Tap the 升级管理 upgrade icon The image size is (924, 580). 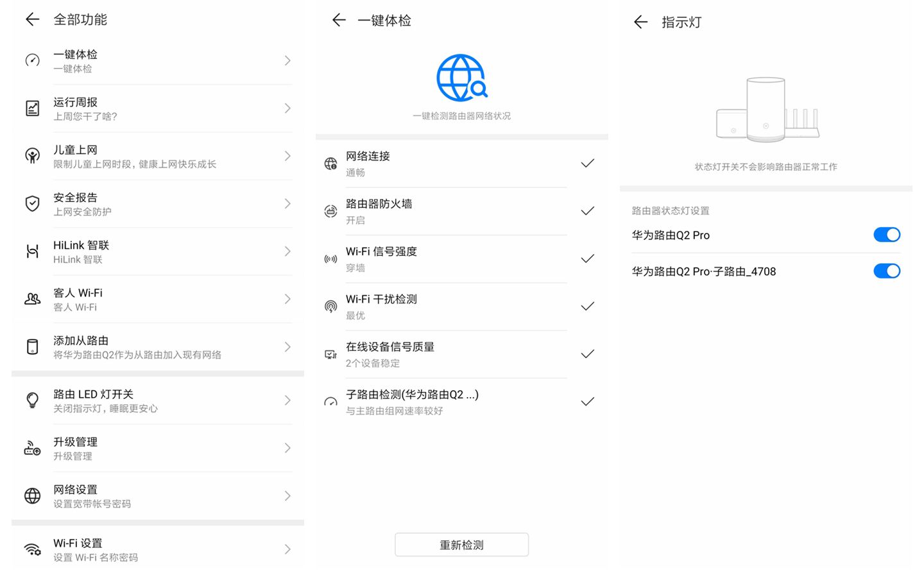coord(32,448)
